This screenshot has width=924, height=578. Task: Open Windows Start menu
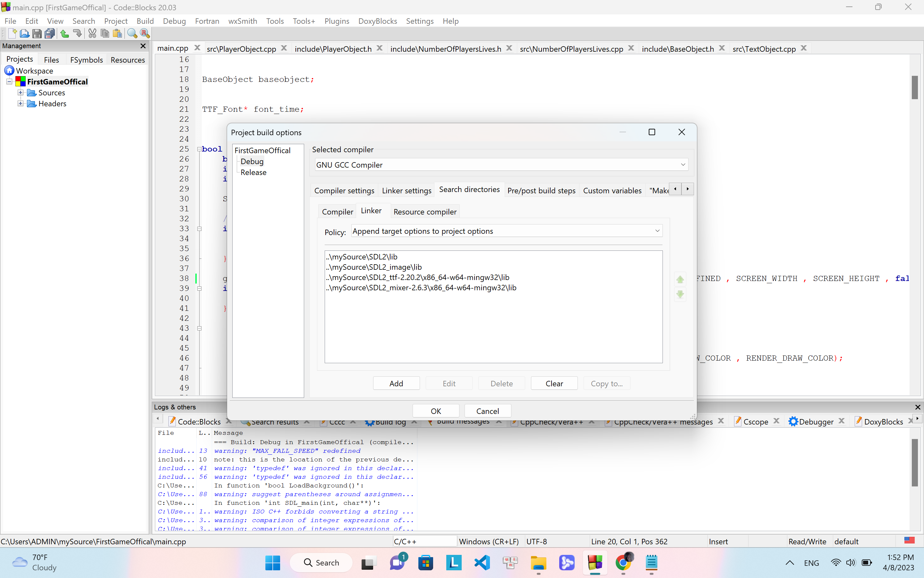[x=273, y=563]
